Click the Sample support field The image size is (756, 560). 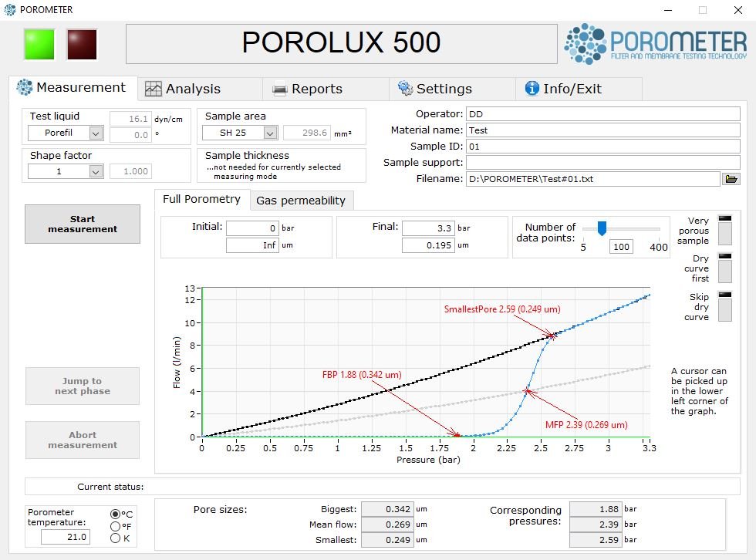click(x=603, y=163)
